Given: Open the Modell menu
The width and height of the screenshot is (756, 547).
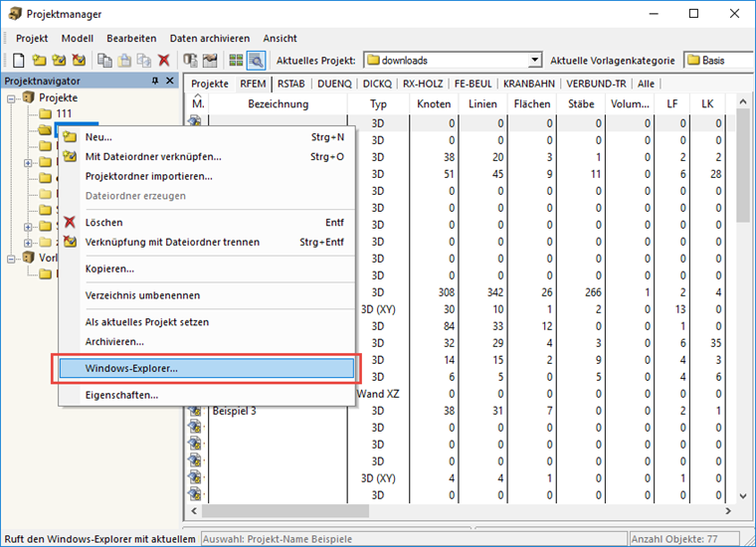Looking at the screenshot, I should click(78, 38).
